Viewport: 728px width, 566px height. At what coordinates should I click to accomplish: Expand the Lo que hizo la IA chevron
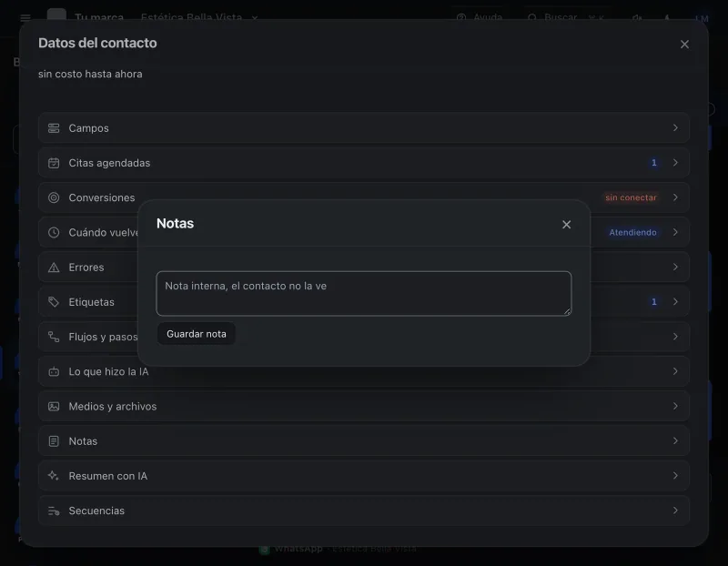tap(675, 371)
